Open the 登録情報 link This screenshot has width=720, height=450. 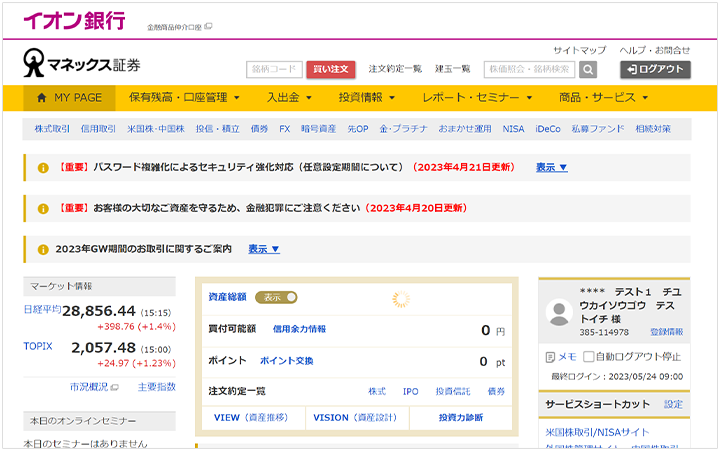(666, 332)
